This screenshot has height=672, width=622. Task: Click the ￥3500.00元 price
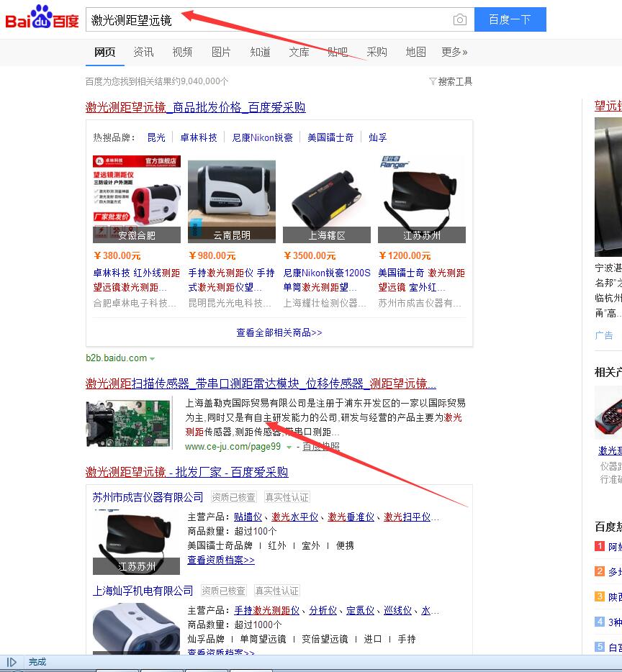pyautogui.click(x=310, y=256)
